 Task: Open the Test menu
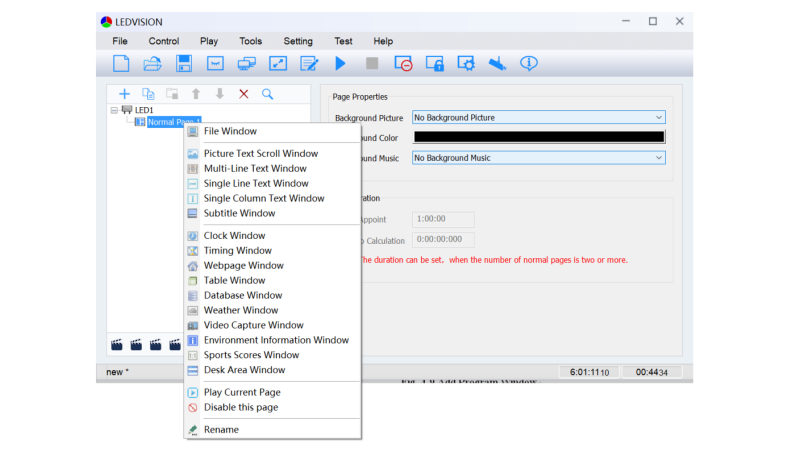(343, 41)
